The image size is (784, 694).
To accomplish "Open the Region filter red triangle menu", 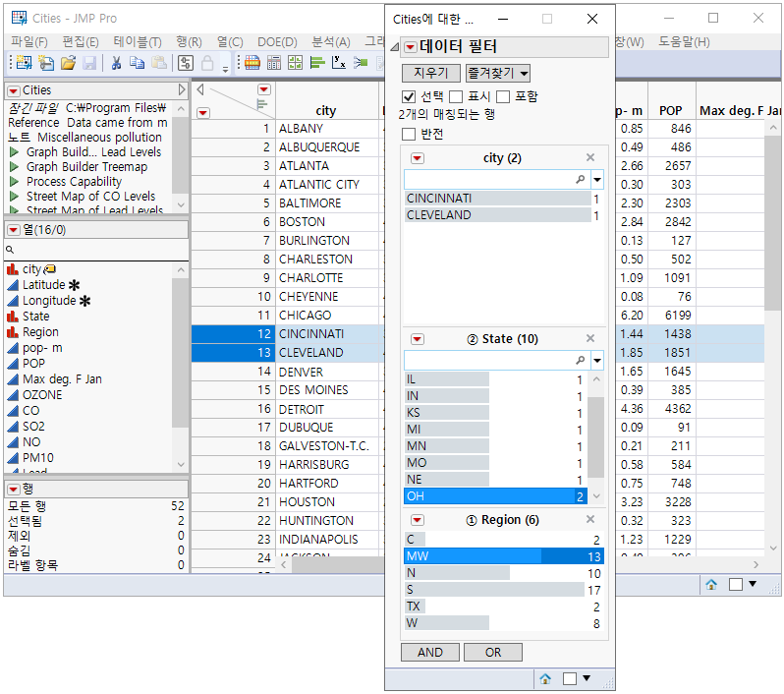I will tap(418, 520).
